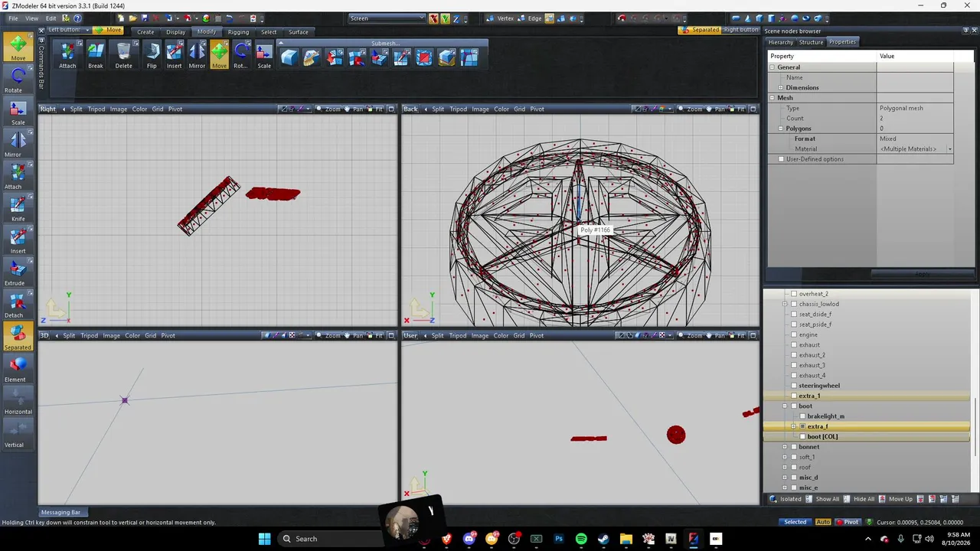Toggle the Auto mode in status bar
The height and width of the screenshot is (551, 980).
[823, 522]
